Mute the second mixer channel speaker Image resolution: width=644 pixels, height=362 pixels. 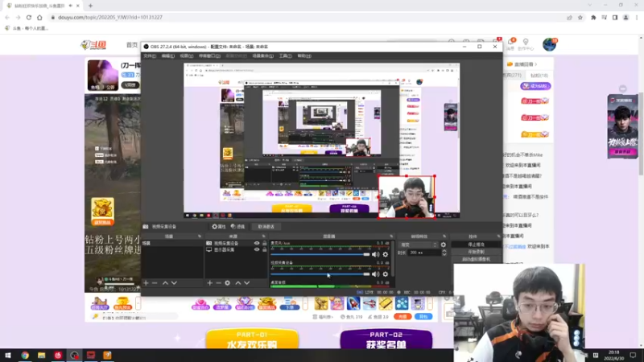(x=375, y=274)
